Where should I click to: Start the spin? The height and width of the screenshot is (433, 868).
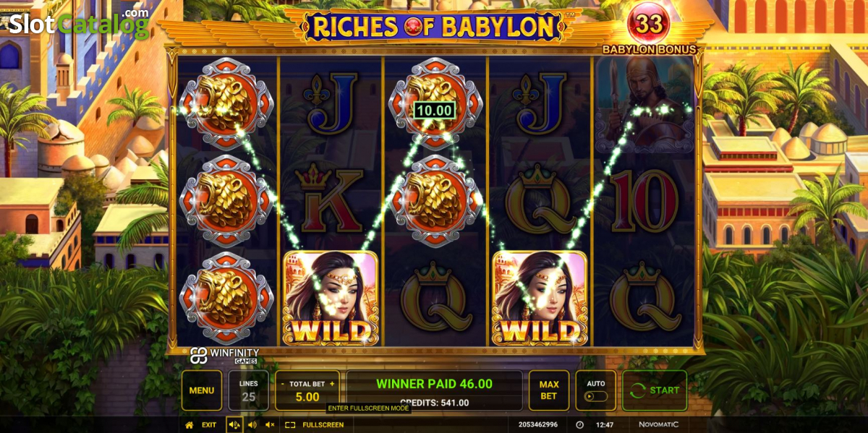pos(656,390)
